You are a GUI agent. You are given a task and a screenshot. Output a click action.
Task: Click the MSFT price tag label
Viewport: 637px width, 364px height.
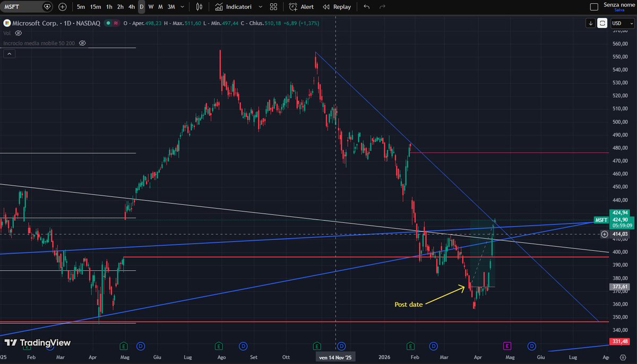click(601, 220)
